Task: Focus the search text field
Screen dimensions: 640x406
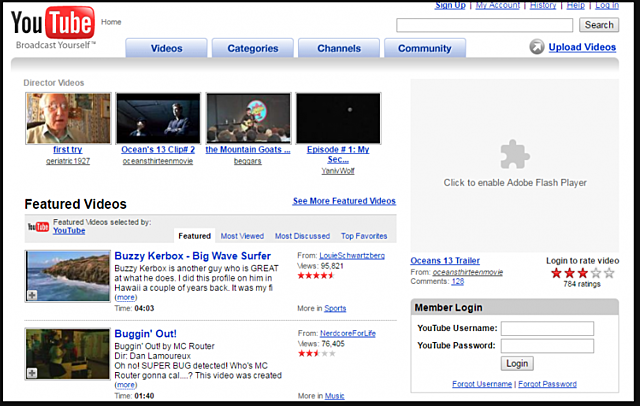Action: [x=484, y=25]
